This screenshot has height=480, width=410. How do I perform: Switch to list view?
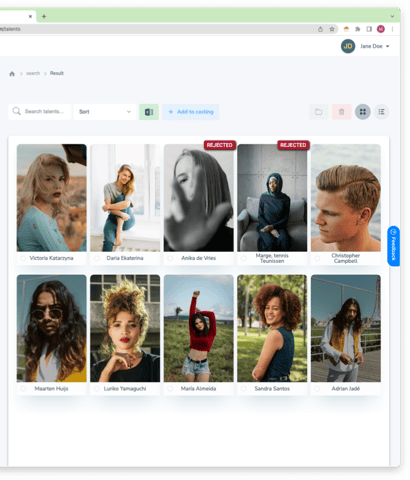click(381, 112)
